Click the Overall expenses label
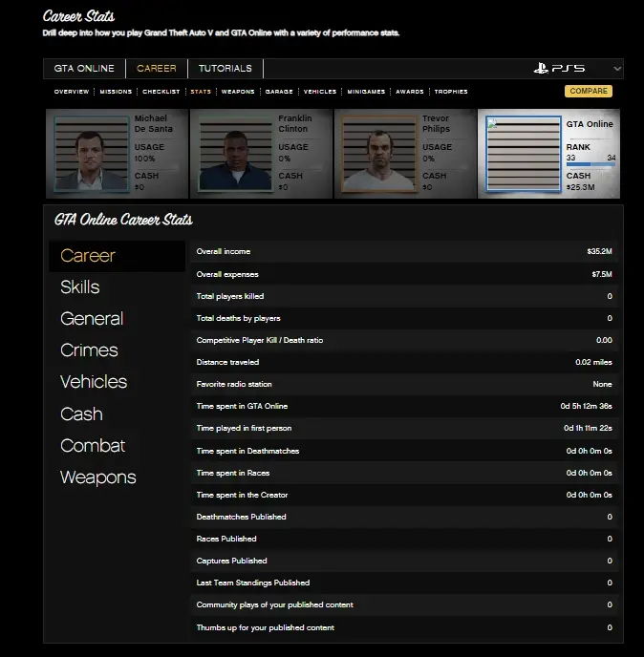This screenshot has width=644, height=657. point(227,274)
